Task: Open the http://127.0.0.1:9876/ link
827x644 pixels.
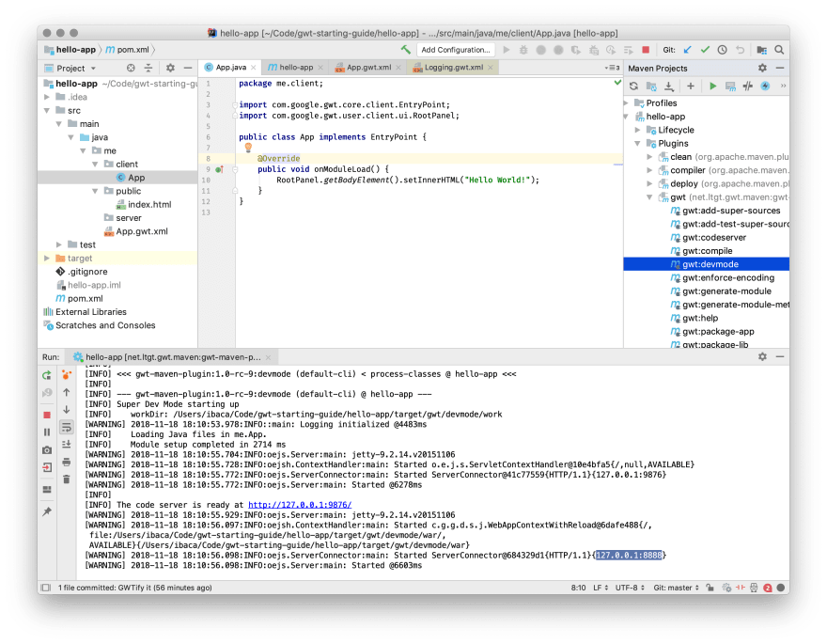Action: [300, 505]
